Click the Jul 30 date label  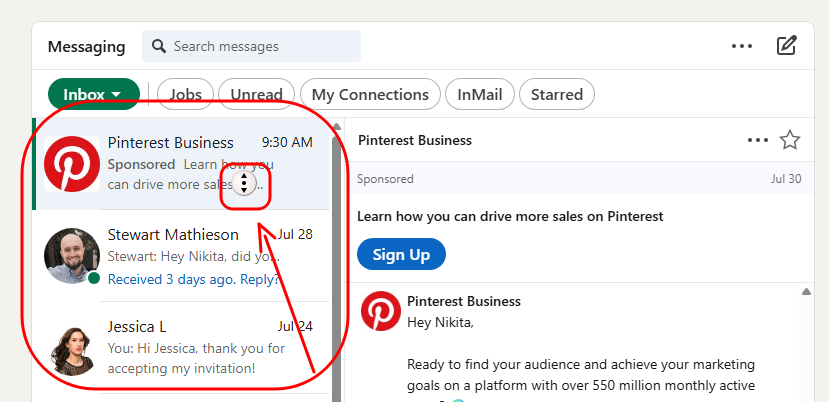[x=786, y=179]
